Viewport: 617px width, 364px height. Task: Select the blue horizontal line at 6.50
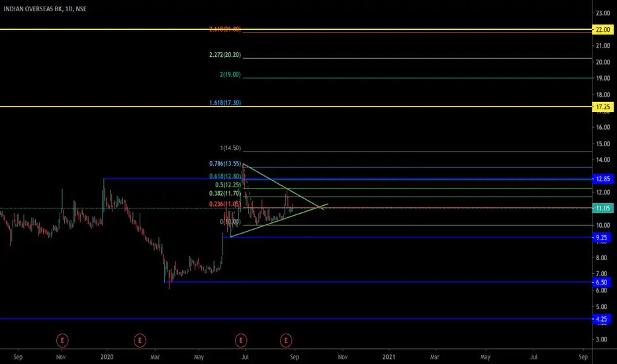378,282
